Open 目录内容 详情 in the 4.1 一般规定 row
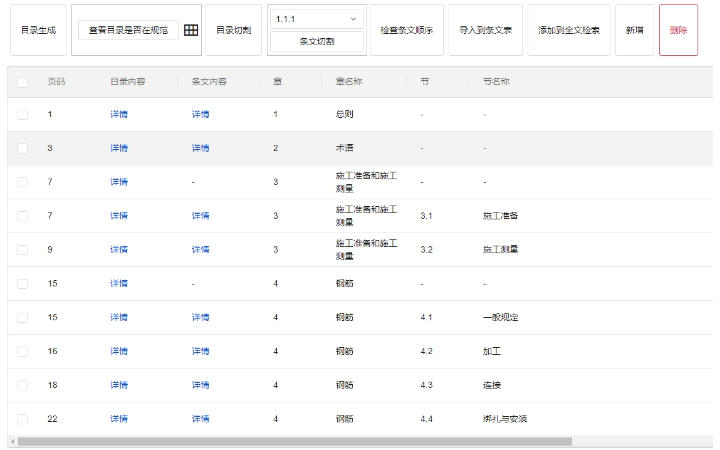 click(119, 317)
